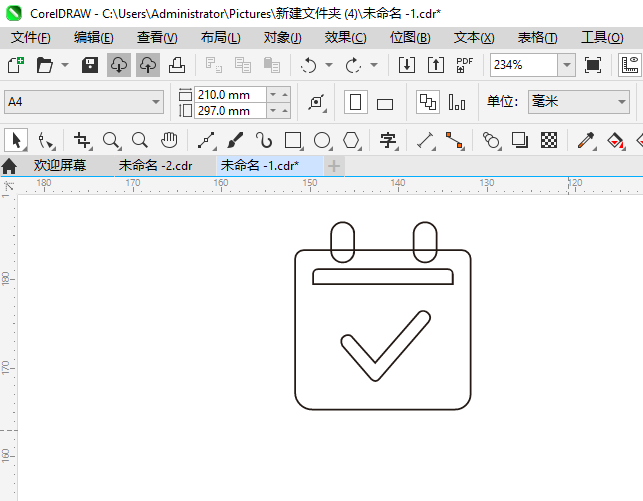The height and width of the screenshot is (501, 643).
Task: Click the Open folder icon
Action: tap(45, 65)
